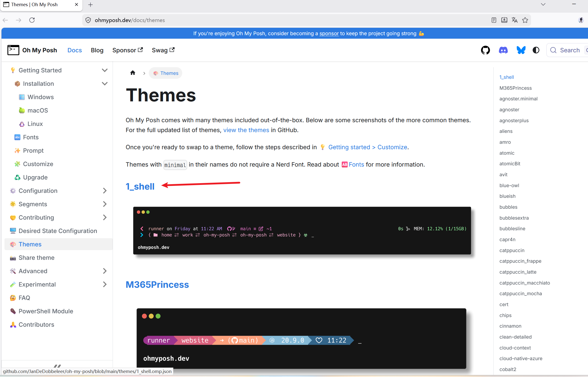Image resolution: width=588 pixels, height=377 pixels.
Task: Open a new browser tab
Action: point(91,5)
